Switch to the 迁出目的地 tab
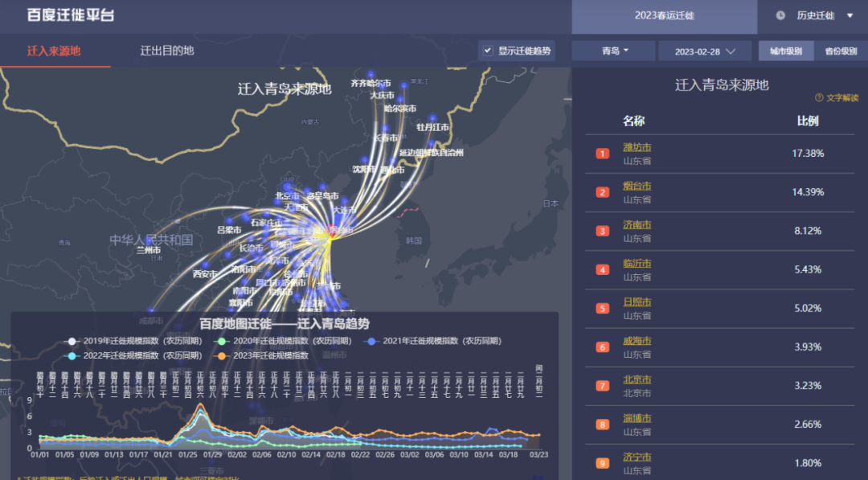The image size is (868, 480). click(x=167, y=51)
